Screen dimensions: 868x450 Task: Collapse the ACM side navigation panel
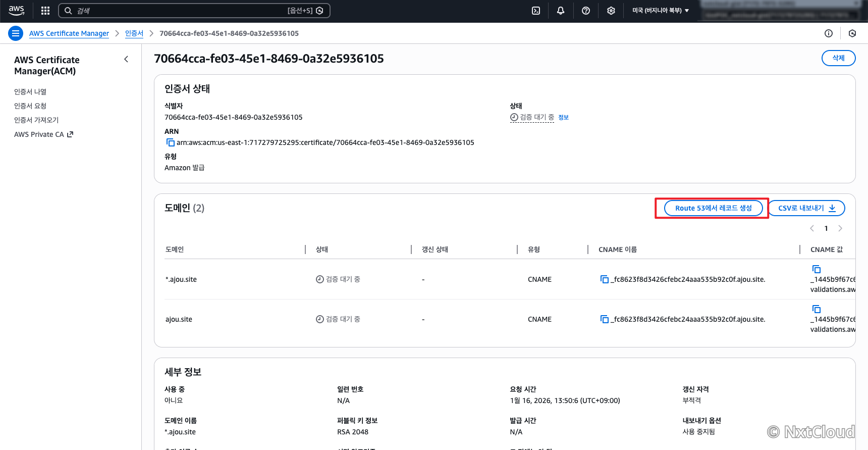(x=126, y=59)
